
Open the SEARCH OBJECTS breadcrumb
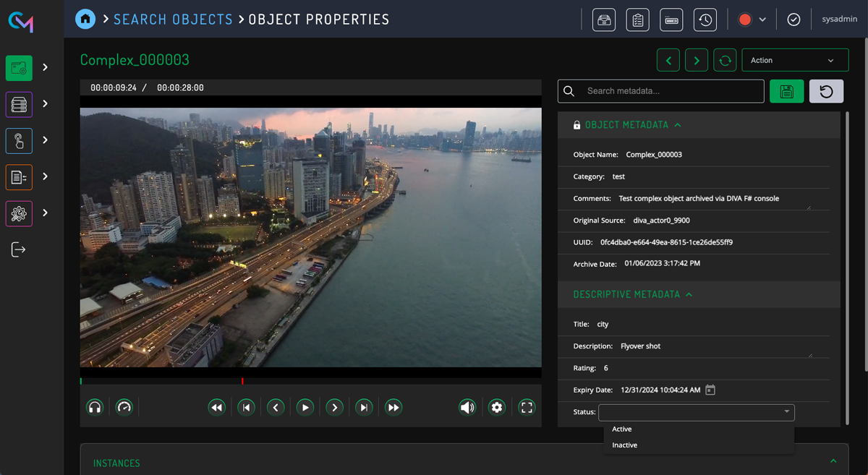pos(173,19)
